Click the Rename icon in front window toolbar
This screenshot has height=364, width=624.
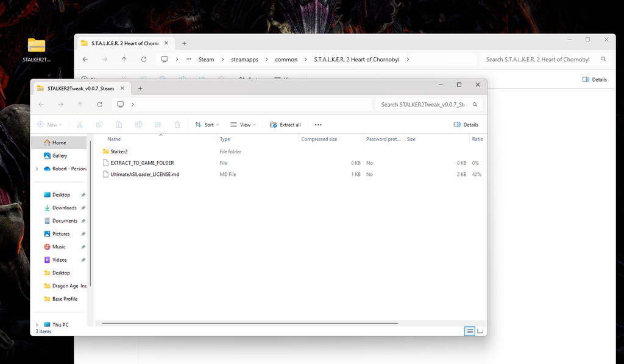pos(138,125)
